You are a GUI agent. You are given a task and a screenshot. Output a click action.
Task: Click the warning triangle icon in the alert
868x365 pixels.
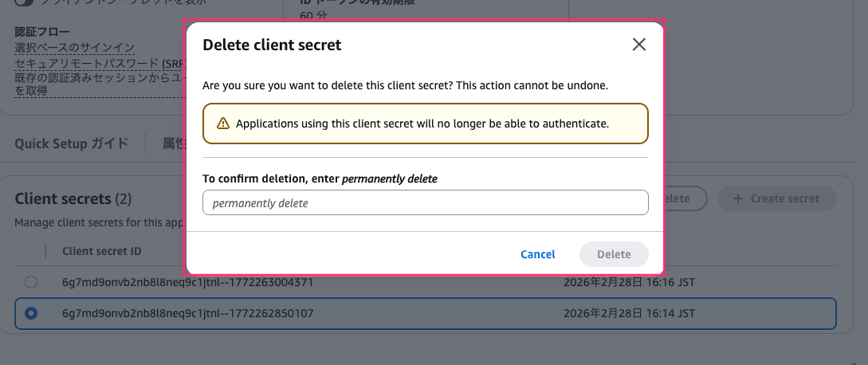tap(222, 124)
